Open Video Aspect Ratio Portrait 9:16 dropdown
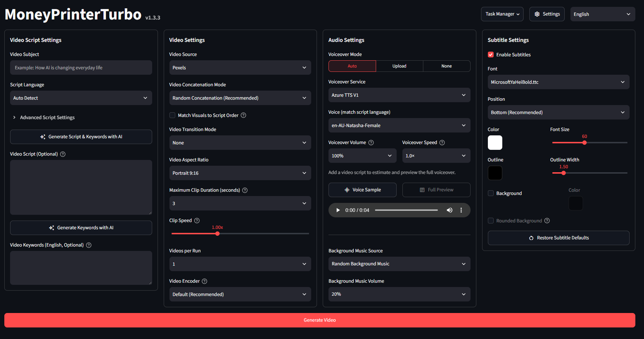Image resolution: width=644 pixels, height=339 pixels. coord(240,173)
